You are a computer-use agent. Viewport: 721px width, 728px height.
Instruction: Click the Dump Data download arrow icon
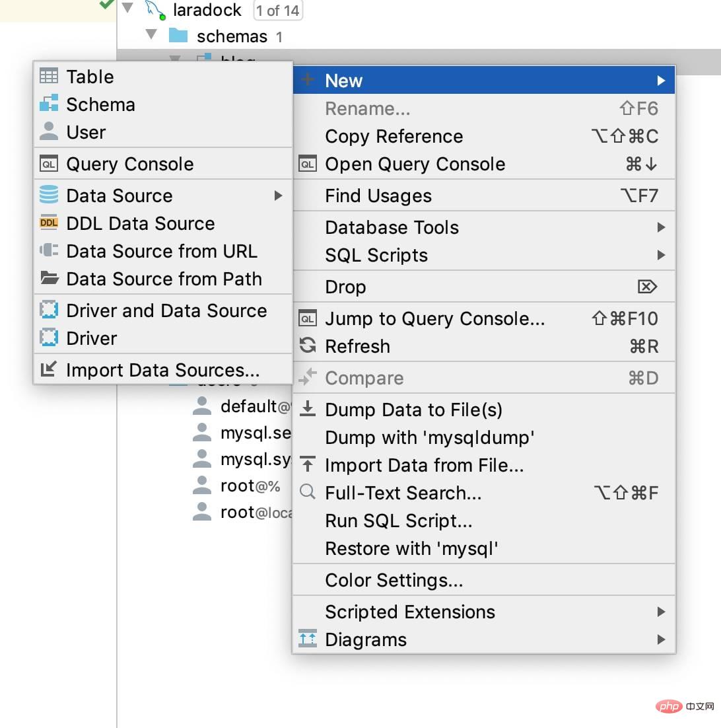[x=308, y=409]
